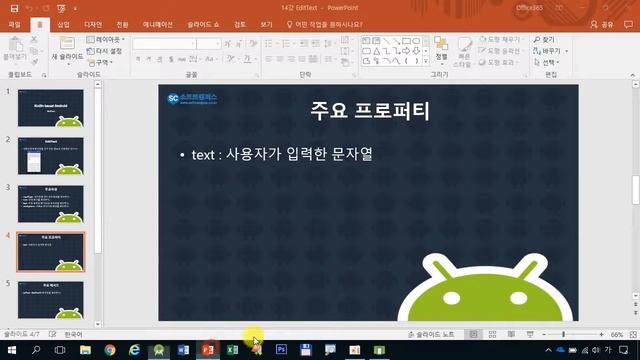The image size is (640, 360).
Task: Open the font size combo box
Action: (x=209, y=44)
